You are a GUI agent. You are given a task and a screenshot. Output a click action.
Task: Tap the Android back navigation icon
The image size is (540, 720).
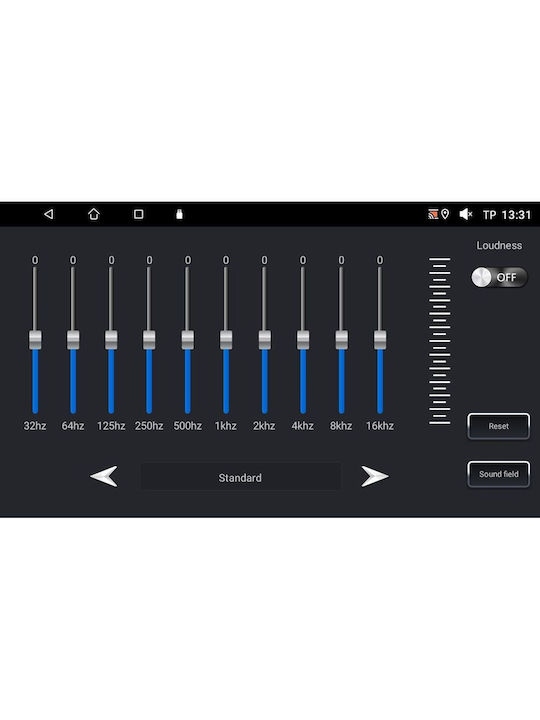49,214
